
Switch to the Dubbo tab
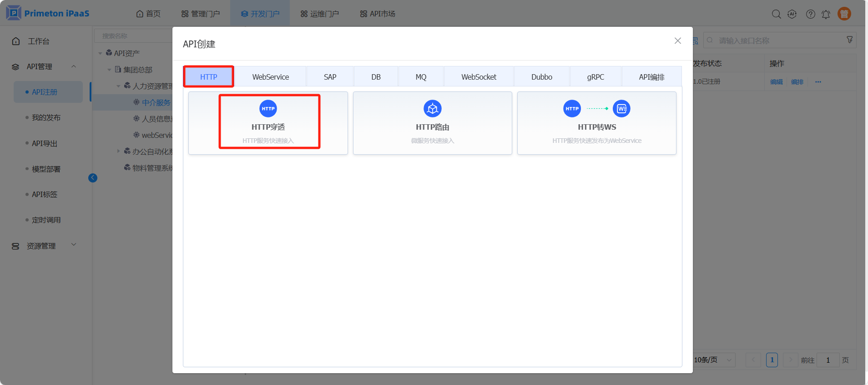541,77
